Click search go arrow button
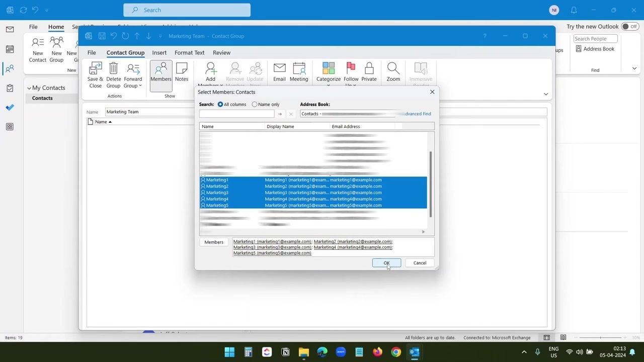 point(280,114)
